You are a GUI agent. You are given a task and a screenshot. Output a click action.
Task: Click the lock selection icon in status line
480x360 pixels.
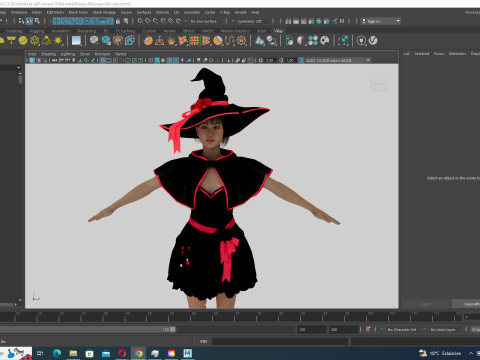point(118,21)
